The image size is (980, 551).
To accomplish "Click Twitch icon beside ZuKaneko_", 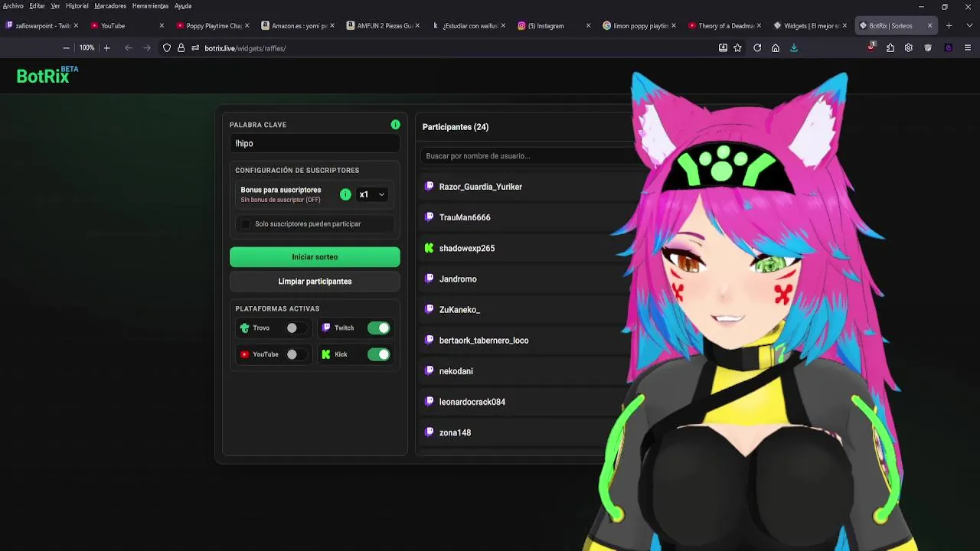I will click(430, 309).
